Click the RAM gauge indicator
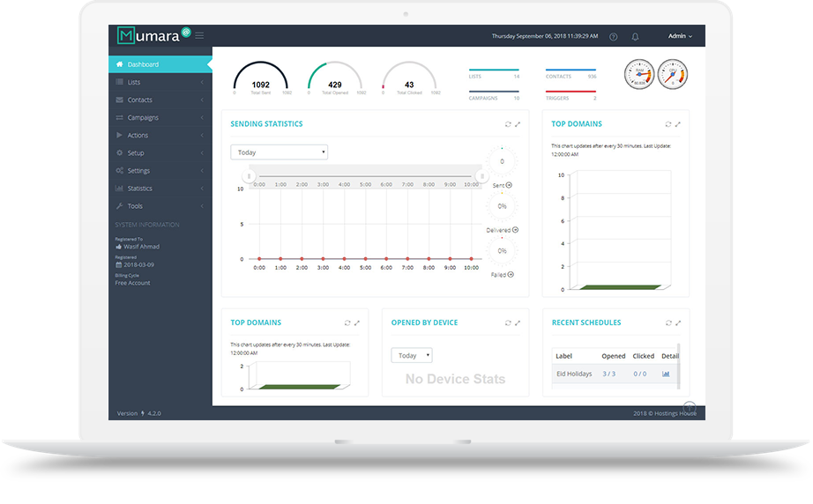The width and height of the screenshot is (813, 504). pyautogui.click(x=639, y=74)
